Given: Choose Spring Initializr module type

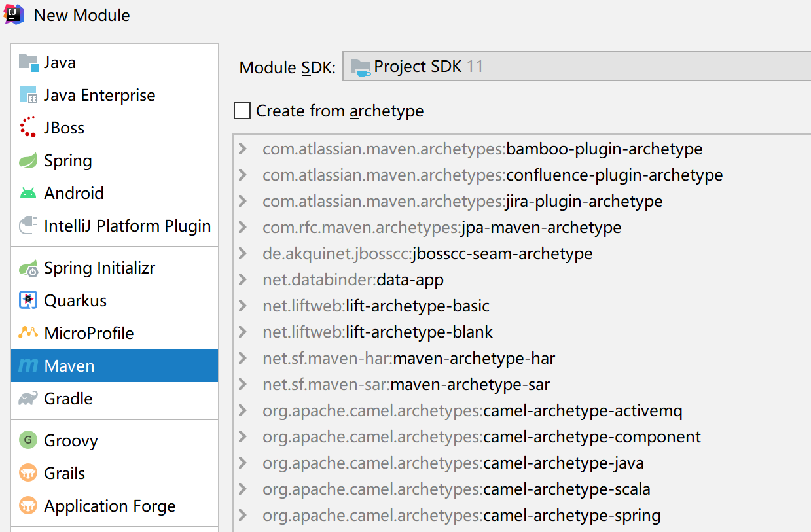Looking at the screenshot, I should [99, 268].
